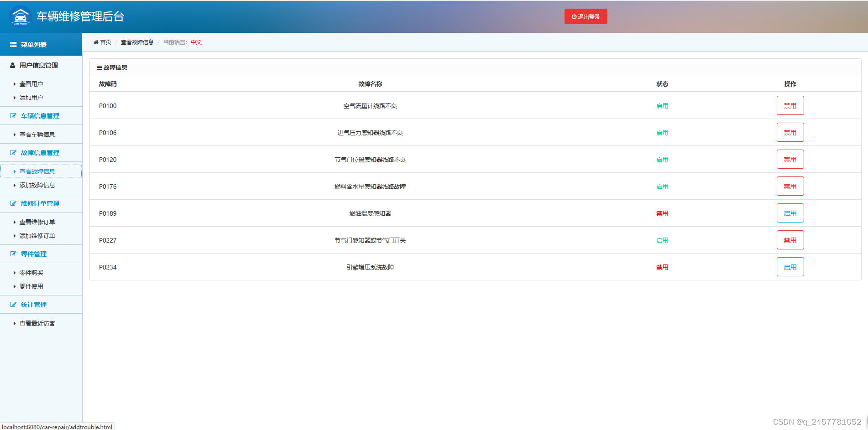Disable fault code P0106
The image size is (868, 430).
tap(790, 132)
